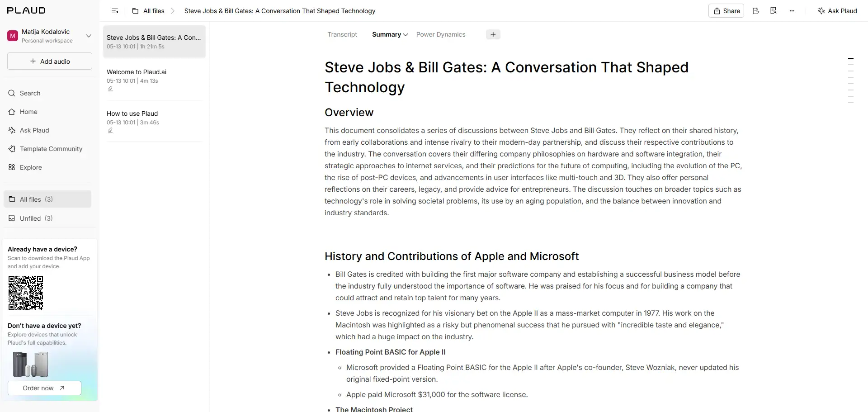Click the Add audio button
The image size is (868, 412).
coord(50,62)
